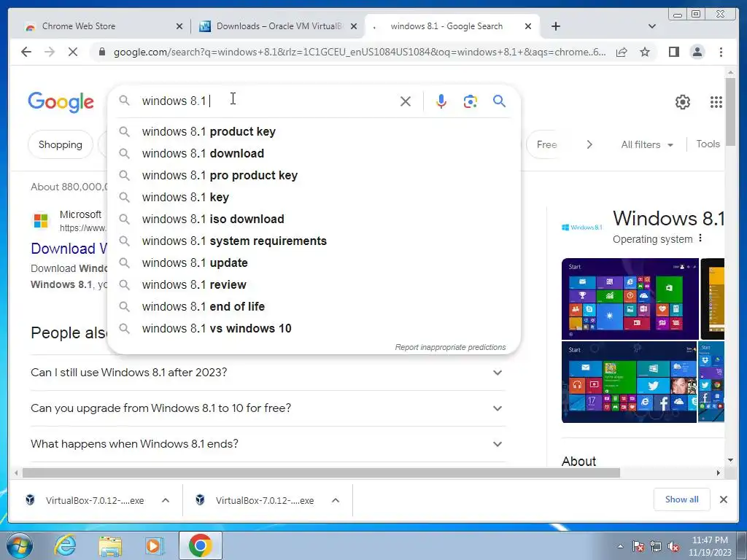This screenshot has width=747, height=560.
Task: Click the Shopping filter chip
Action: 61,144
